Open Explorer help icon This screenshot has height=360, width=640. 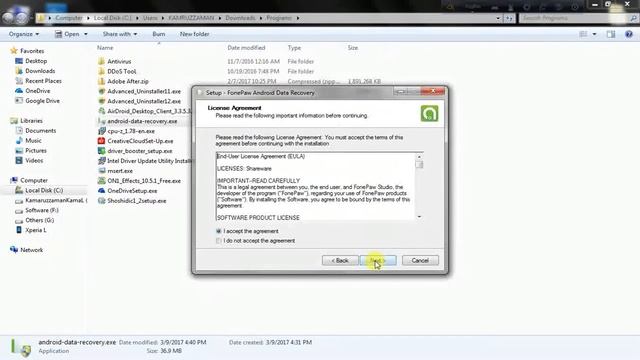[x=629, y=34]
